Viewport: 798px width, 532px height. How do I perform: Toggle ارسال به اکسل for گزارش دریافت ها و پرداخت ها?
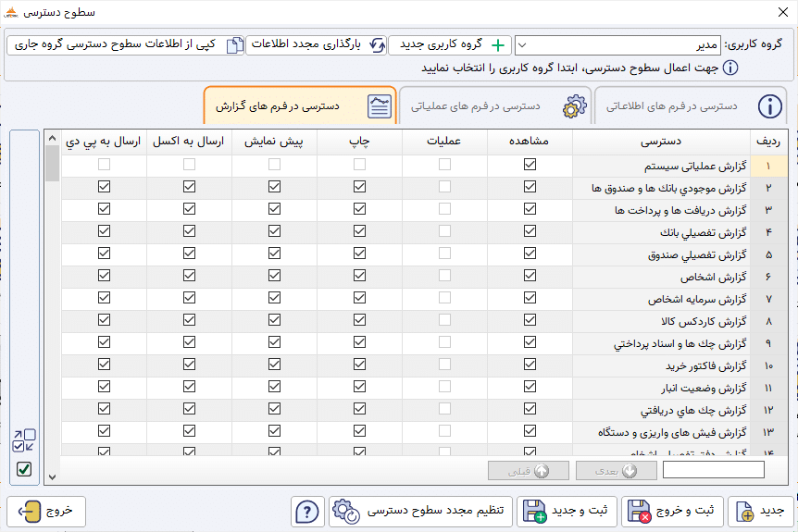190,208
